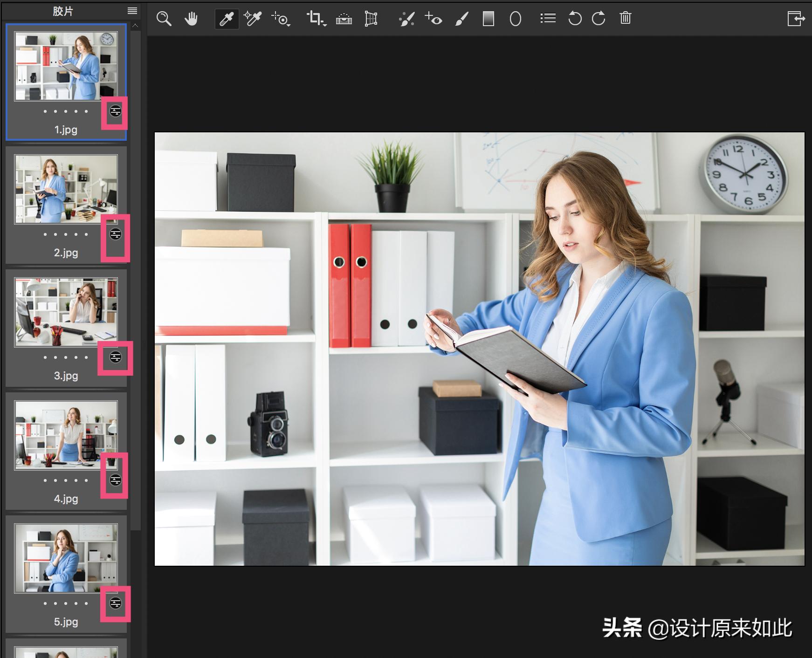
Task: Rotate image counterclockwise
Action: (575, 19)
